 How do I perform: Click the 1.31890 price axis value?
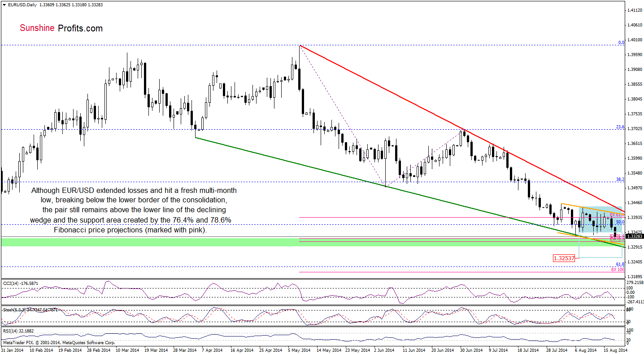635,277
